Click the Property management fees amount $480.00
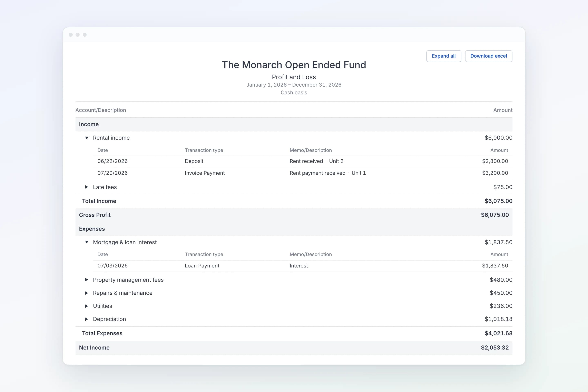This screenshot has width=588, height=392. click(x=501, y=280)
